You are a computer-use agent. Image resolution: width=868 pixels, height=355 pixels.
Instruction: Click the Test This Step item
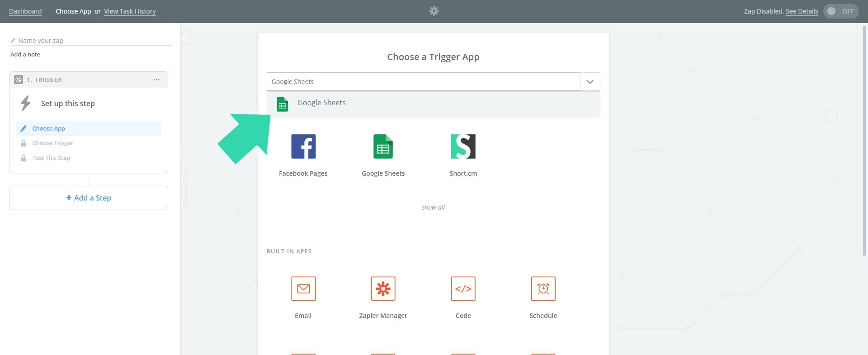pyautogui.click(x=51, y=158)
